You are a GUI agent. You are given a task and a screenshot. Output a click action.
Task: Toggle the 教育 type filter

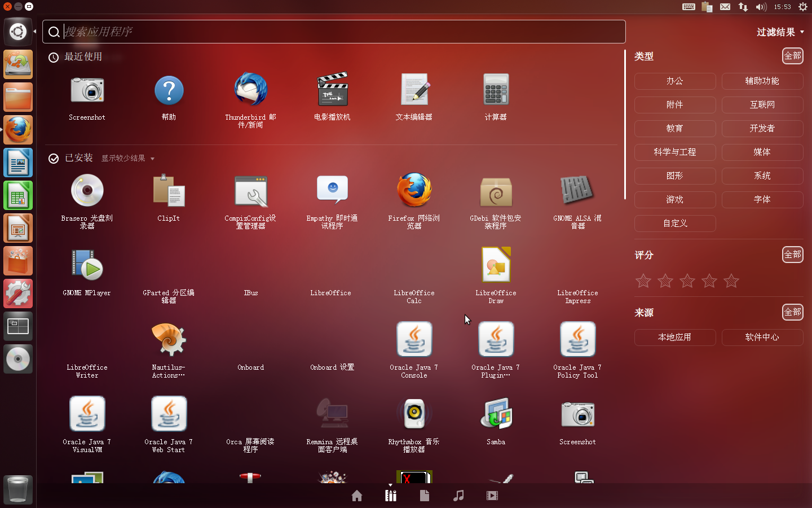(x=675, y=129)
